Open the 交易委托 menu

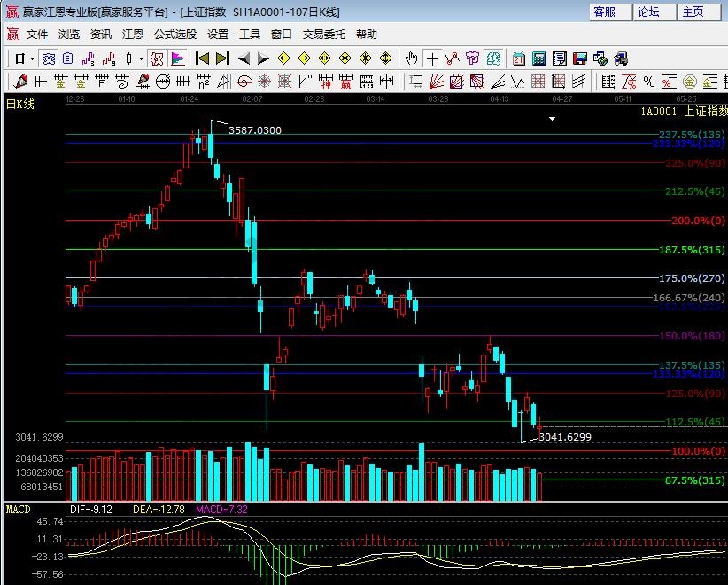[x=324, y=35]
